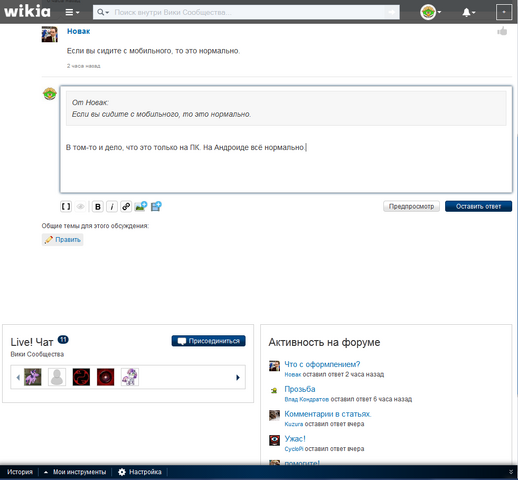Image resolution: width=518 pixels, height=480 pixels.
Task: Open forum thread Что с оформлением?
Action: click(322, 364)
